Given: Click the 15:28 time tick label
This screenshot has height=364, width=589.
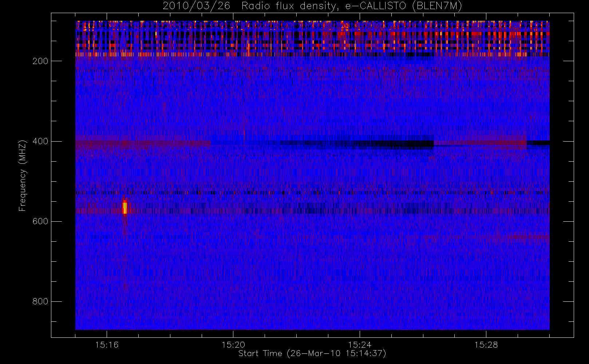Looking at the screenshot, I should click(486, 345).
